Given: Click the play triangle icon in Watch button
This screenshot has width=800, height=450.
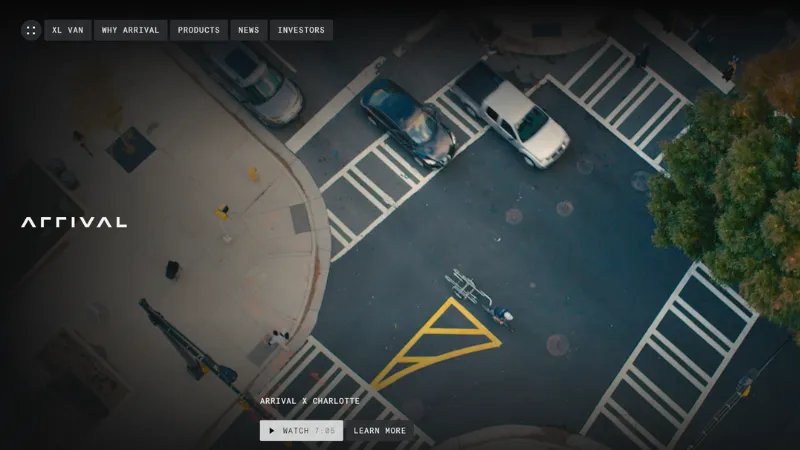Looking at the screenshot, I should 271,431.
